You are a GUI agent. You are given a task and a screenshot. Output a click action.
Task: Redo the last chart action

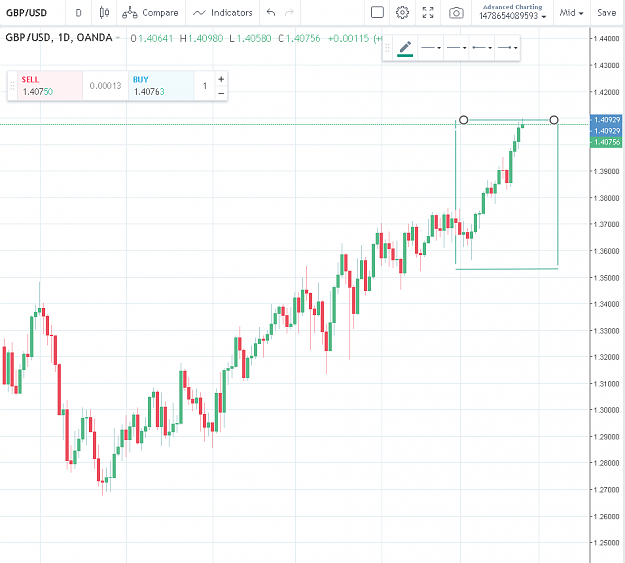click(x=289, y=13)
